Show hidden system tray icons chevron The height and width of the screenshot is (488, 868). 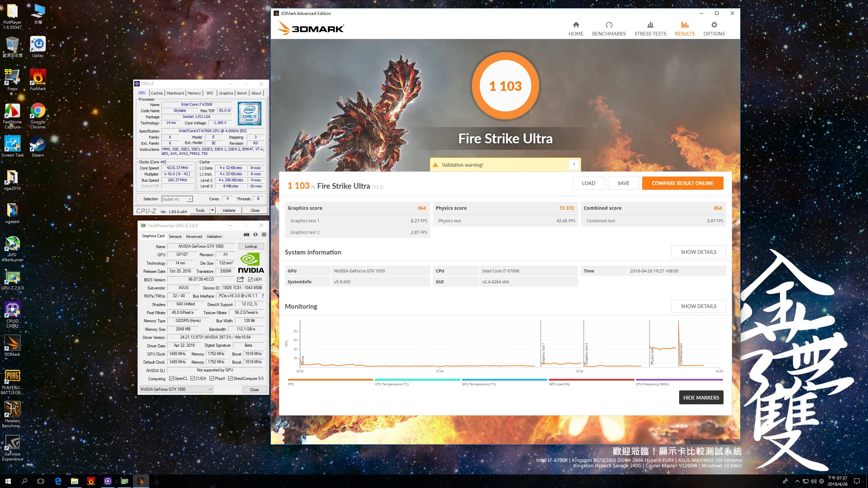(x=797, y=481)
